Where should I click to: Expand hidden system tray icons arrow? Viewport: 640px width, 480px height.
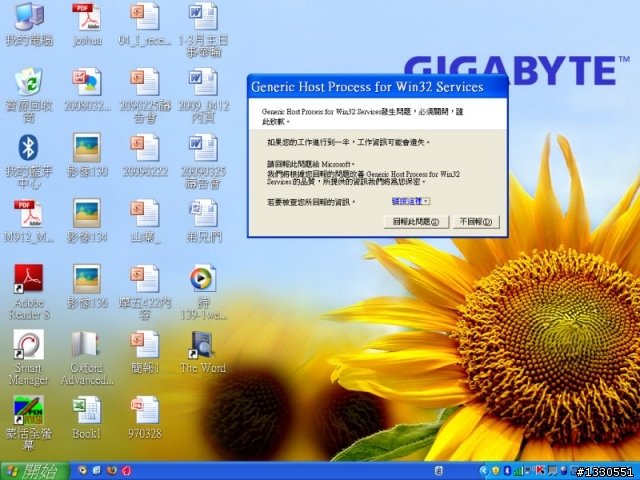click(484, 471)
